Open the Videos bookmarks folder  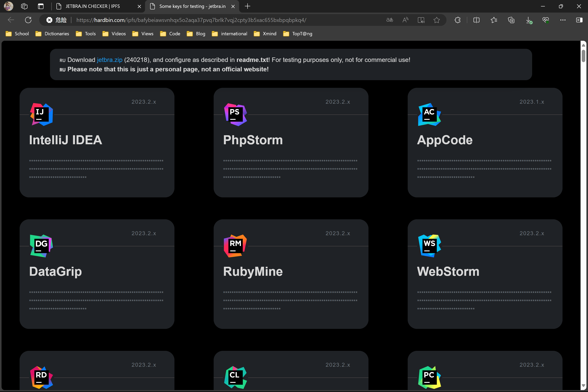(114, 34)
